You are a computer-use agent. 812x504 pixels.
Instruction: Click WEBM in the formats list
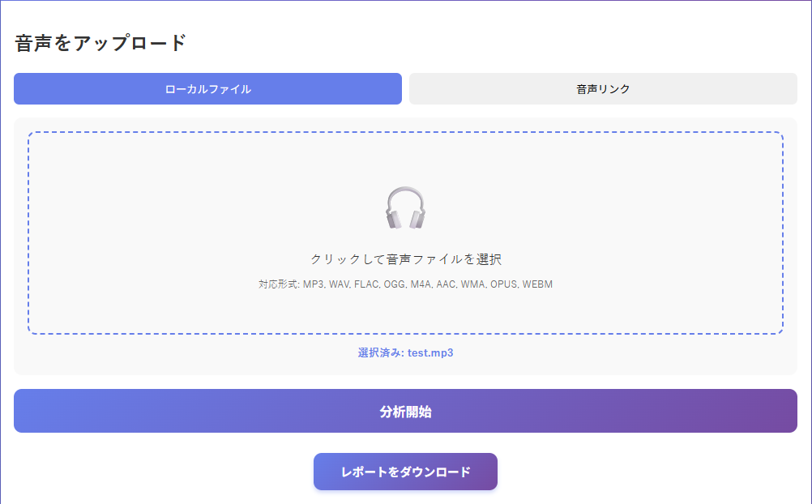pos(538,284)
